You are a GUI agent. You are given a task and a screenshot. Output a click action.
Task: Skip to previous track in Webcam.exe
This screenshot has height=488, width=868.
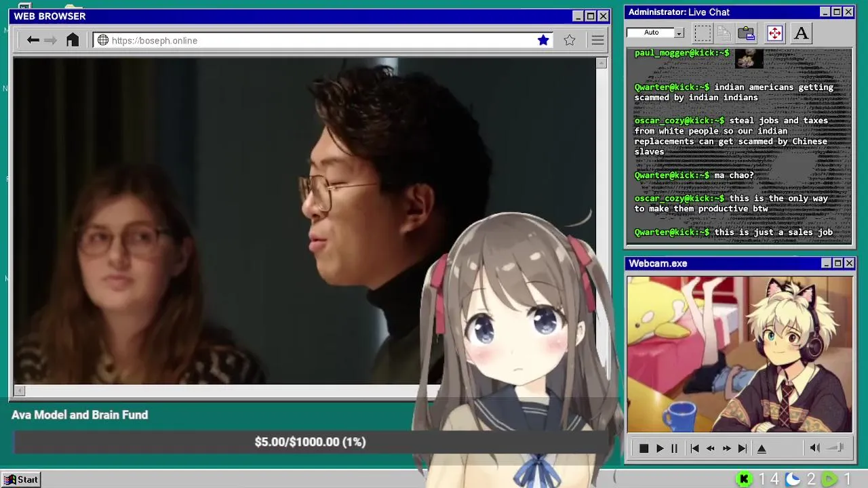(694, 449)
